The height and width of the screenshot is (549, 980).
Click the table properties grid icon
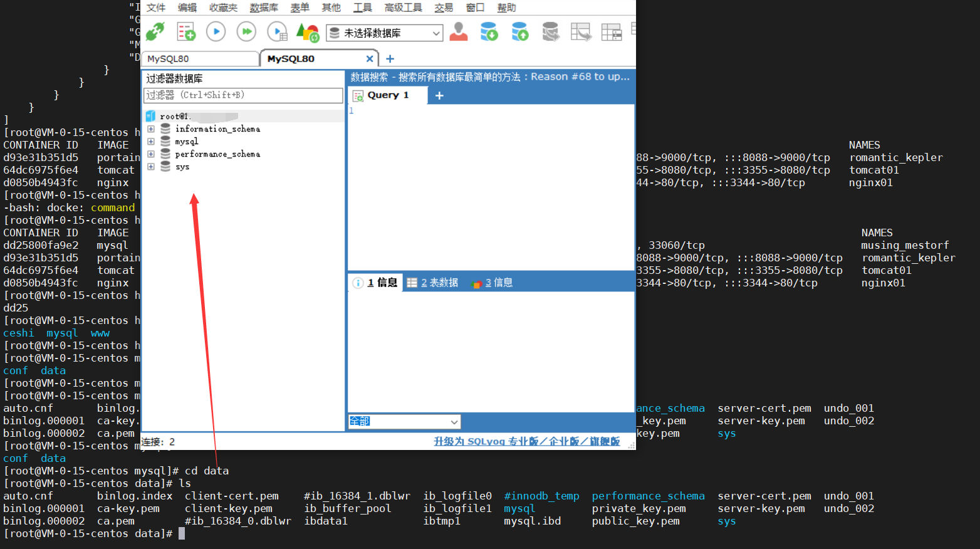coord(611,31)
